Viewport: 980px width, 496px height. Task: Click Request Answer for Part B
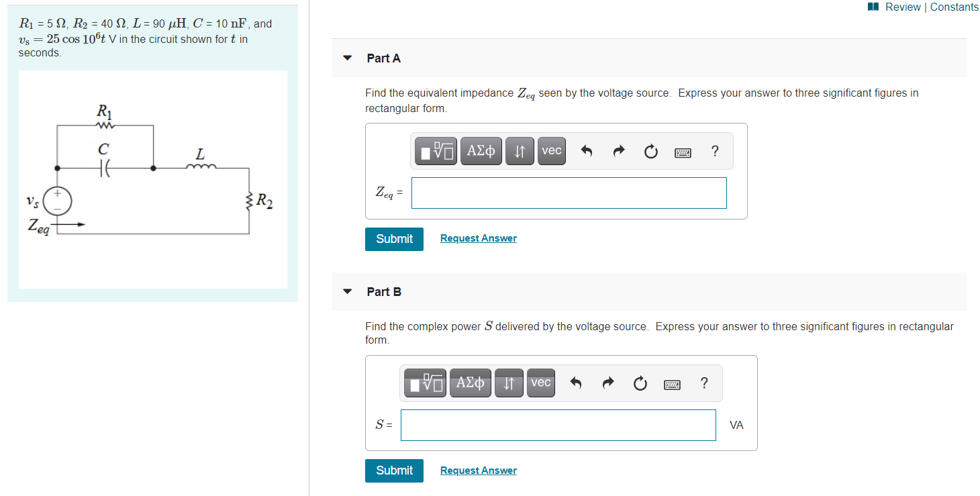pos(478,470)
